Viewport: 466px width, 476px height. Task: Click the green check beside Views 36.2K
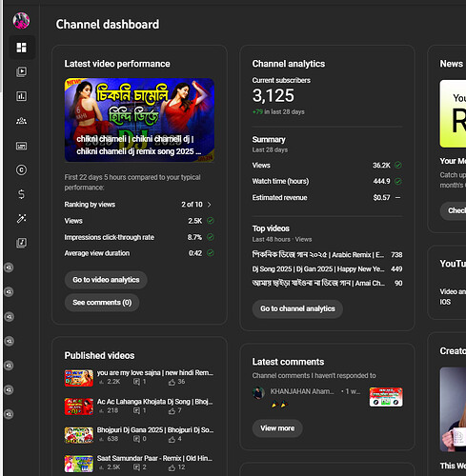[398, 165]
